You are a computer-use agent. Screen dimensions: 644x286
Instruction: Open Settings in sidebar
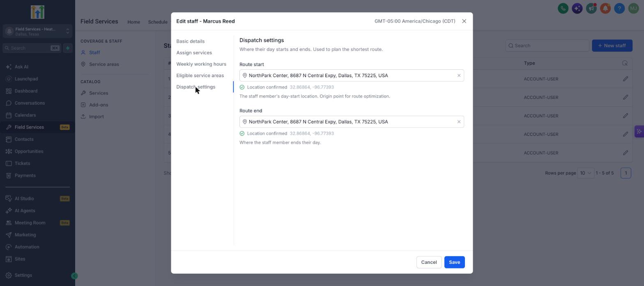pyautogui.click(x=37, y=275)
